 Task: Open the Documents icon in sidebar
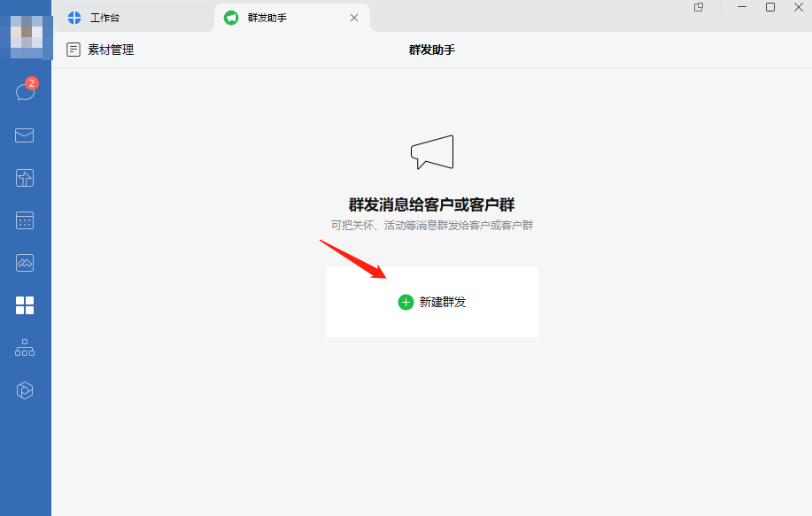click(24, 178)
